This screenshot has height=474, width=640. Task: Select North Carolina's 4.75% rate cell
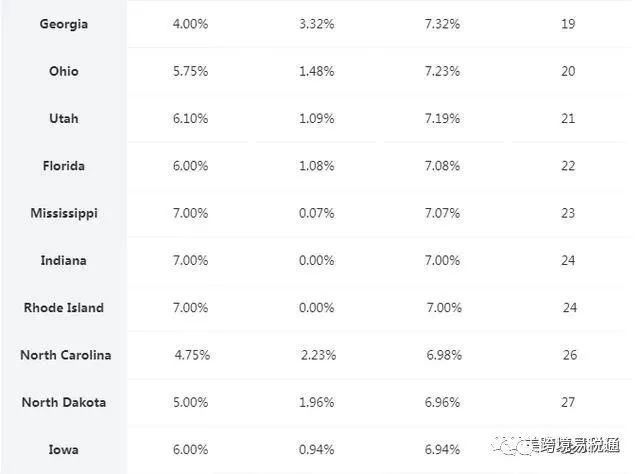tap(192, 355)
